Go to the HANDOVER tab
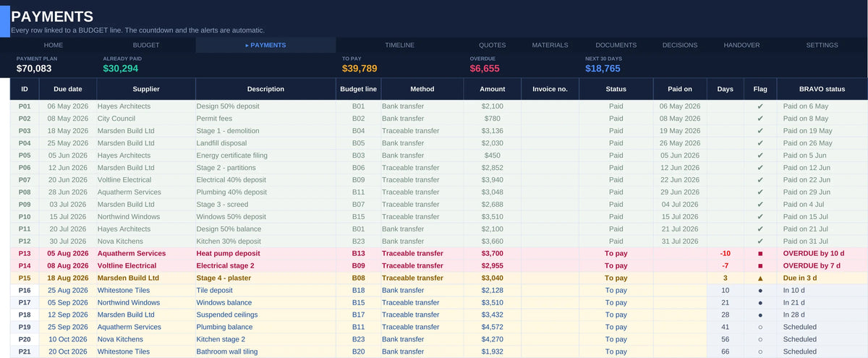 pos(741,45)
